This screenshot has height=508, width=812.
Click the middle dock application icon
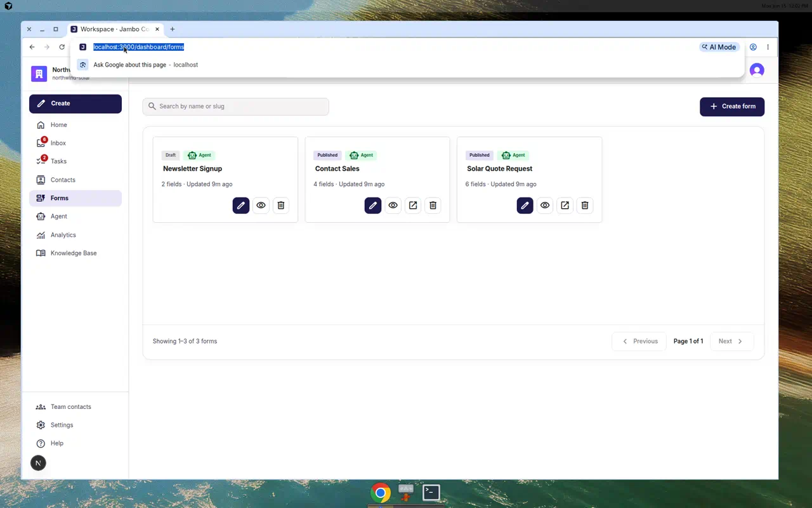405,492
